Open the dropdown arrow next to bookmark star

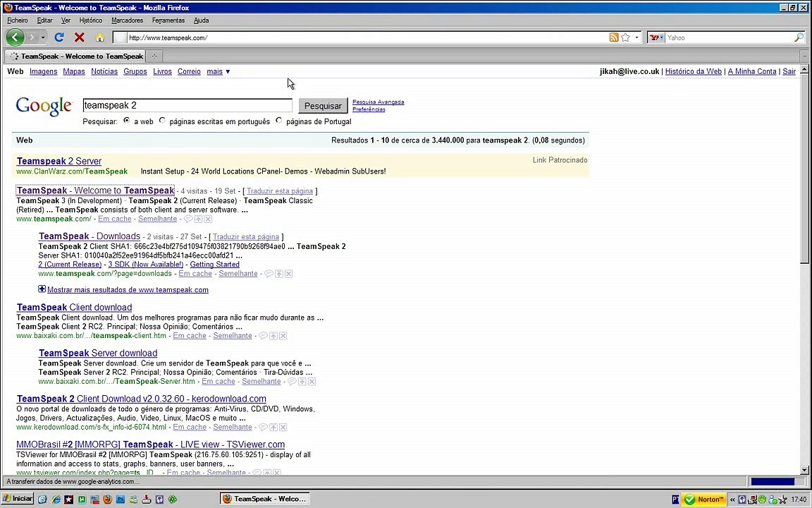[x=637, y=37]
